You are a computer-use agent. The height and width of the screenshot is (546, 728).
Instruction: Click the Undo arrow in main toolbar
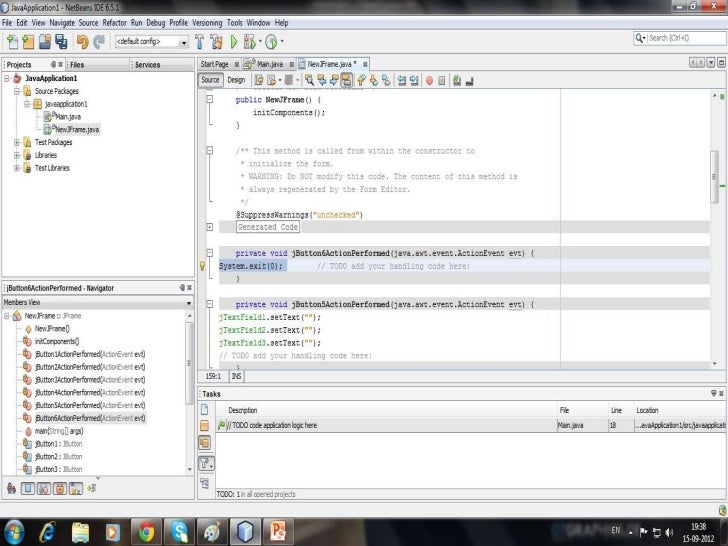pos(81,42)
